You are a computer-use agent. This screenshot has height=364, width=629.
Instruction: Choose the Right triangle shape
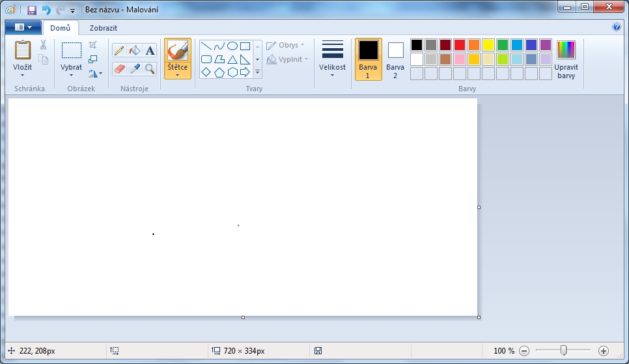[x=245, y=59]
